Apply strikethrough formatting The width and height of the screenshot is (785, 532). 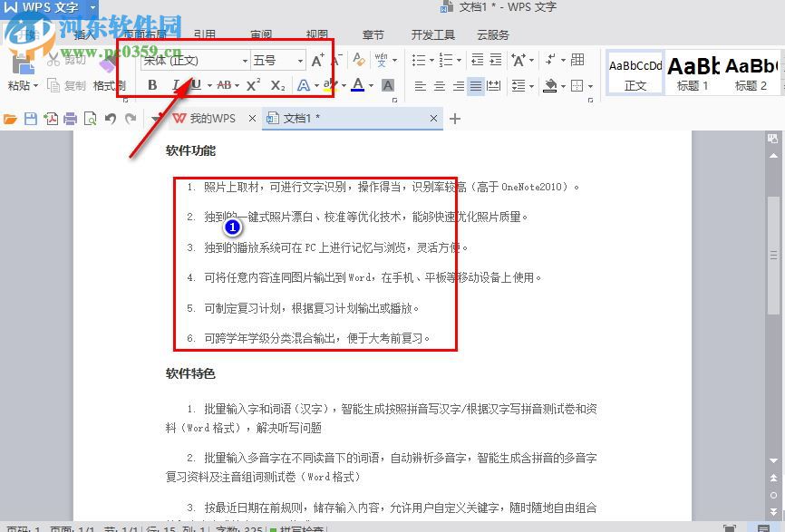(223, 85)
